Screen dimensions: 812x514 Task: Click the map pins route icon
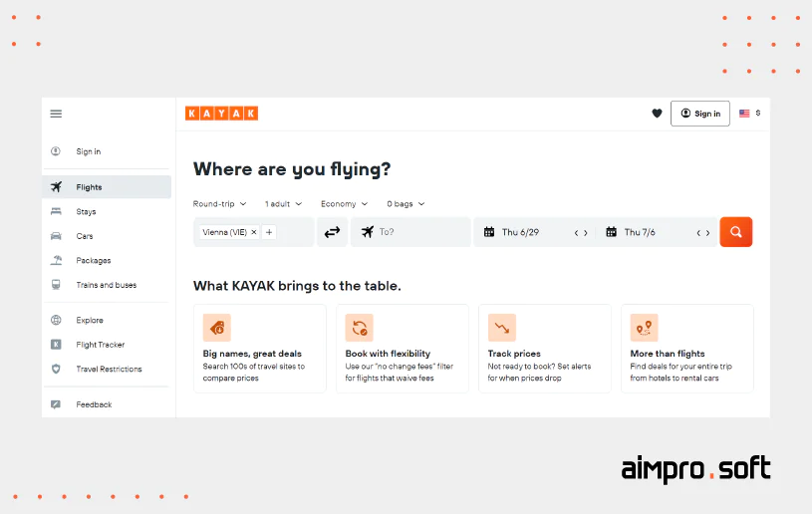point(645,328)
